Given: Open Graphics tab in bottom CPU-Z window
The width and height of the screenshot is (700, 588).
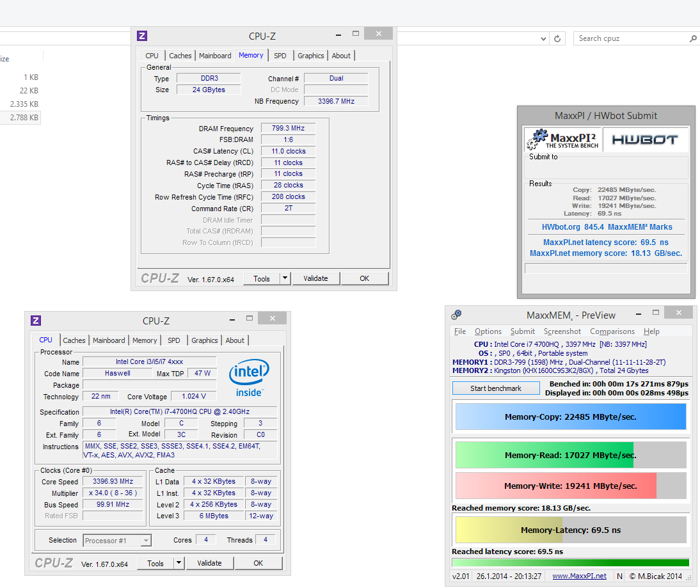Looking at the screenshot, I should click(x=205, y=340).
